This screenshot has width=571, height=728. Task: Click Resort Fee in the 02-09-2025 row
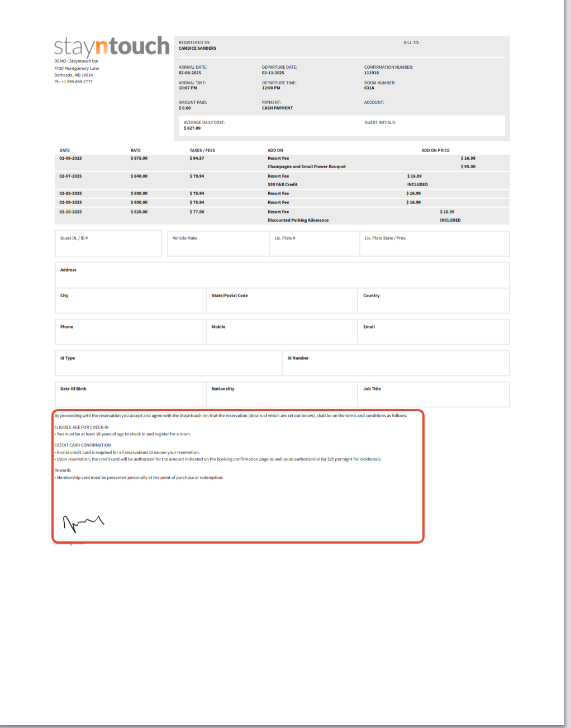pos(278,202)
